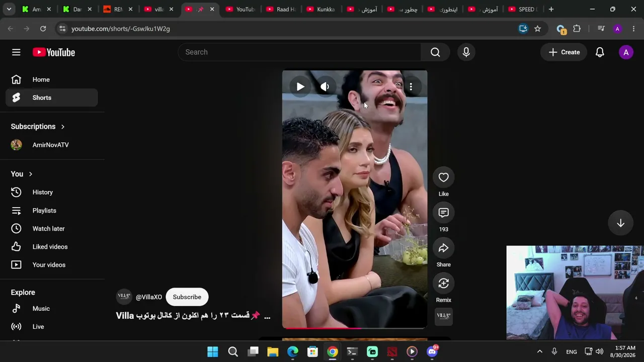
Task: Click the Create button
Action: [564, 52]
